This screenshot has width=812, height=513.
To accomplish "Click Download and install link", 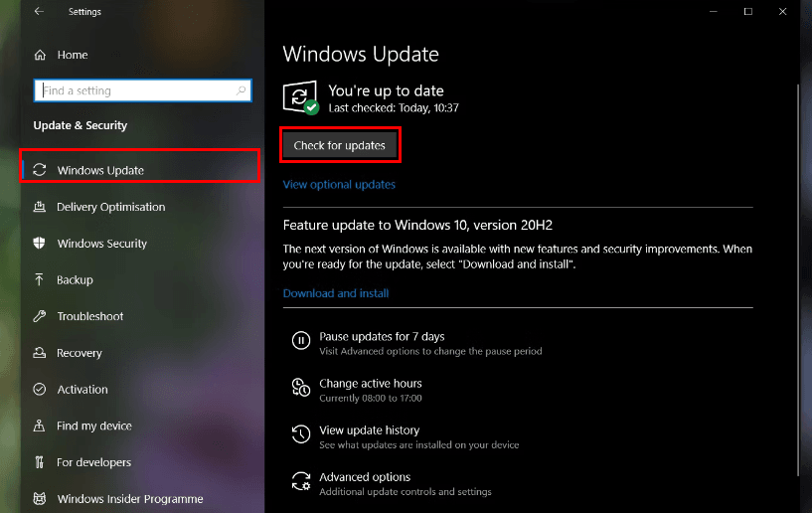I will point(336,293).
